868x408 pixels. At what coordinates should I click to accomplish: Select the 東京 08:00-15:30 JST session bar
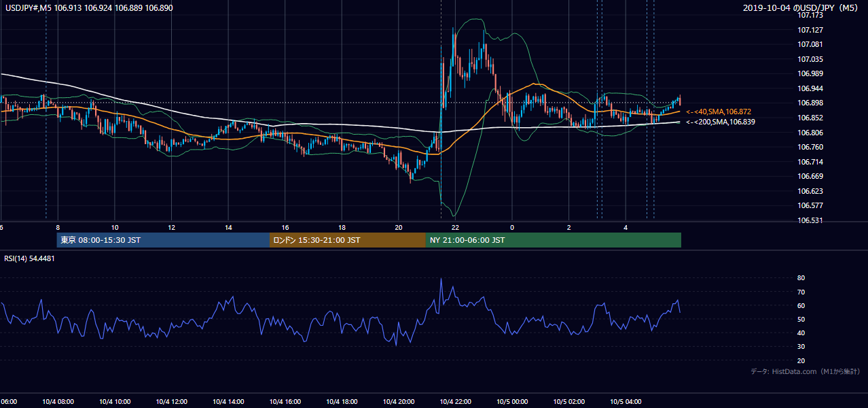(x=163, y=240)
